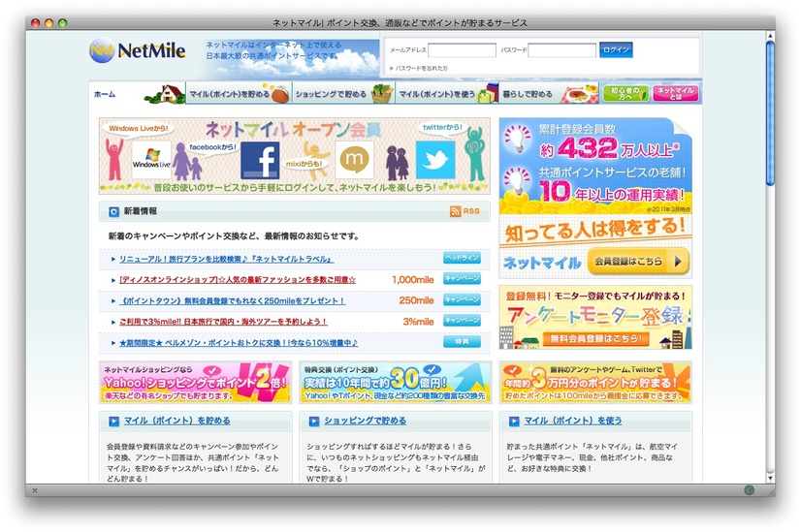This screenshot has height=532, width=801.
Task: Click キャンペーン tag on 1,000mile row
Action: coord(462,279)
